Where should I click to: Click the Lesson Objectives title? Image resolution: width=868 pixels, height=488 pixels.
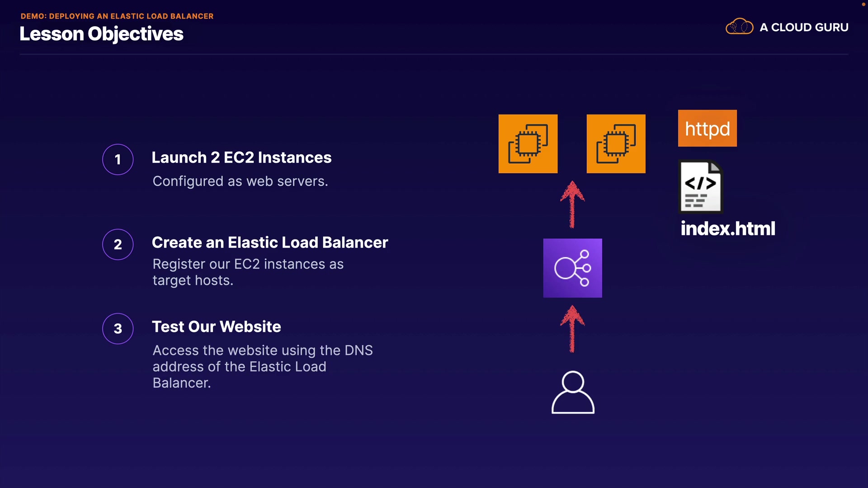(x=101, y=34)
